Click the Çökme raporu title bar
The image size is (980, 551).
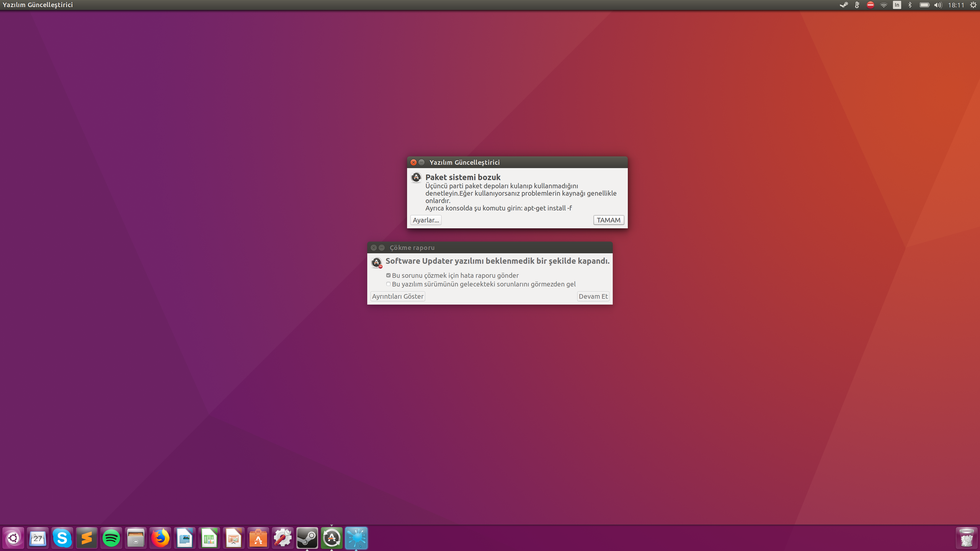pos(490,248)
